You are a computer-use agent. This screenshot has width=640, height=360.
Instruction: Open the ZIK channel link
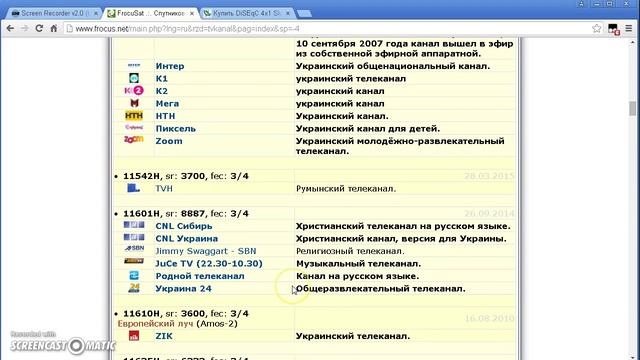(x=164, y=336)
